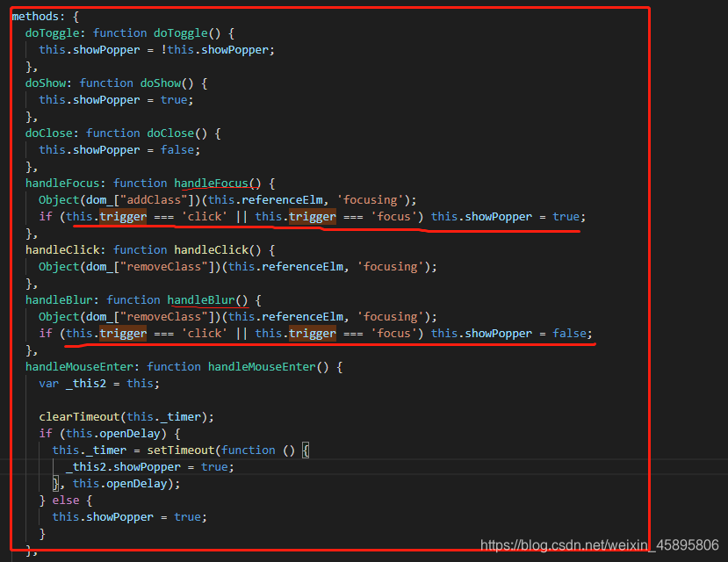
Task: Click the line '_this2.showPopper = true;'
Action: click(150, 468)
